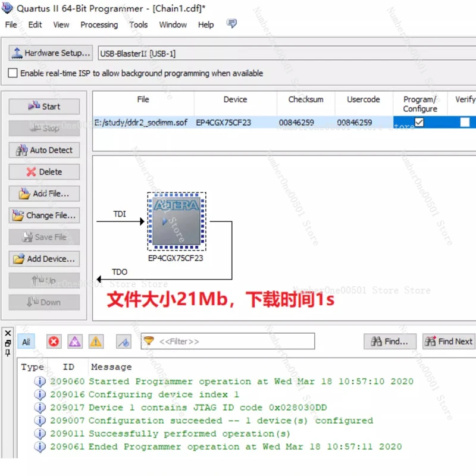Screen dimensions: 476x476
Task: Enable real-time ISP background programming checkbox
Action: tap(12, 73)
